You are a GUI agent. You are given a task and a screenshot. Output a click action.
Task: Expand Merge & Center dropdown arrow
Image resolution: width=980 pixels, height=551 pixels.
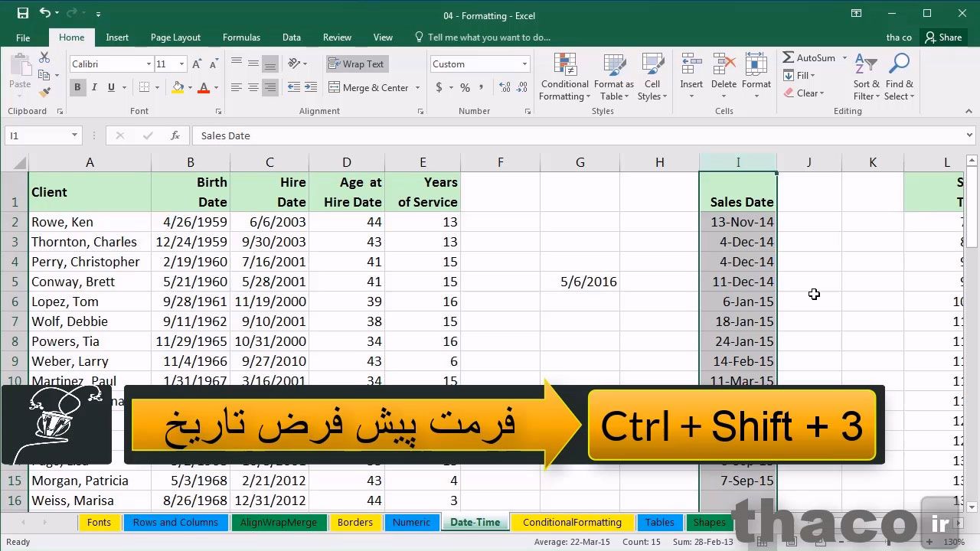tap(418, 88)
